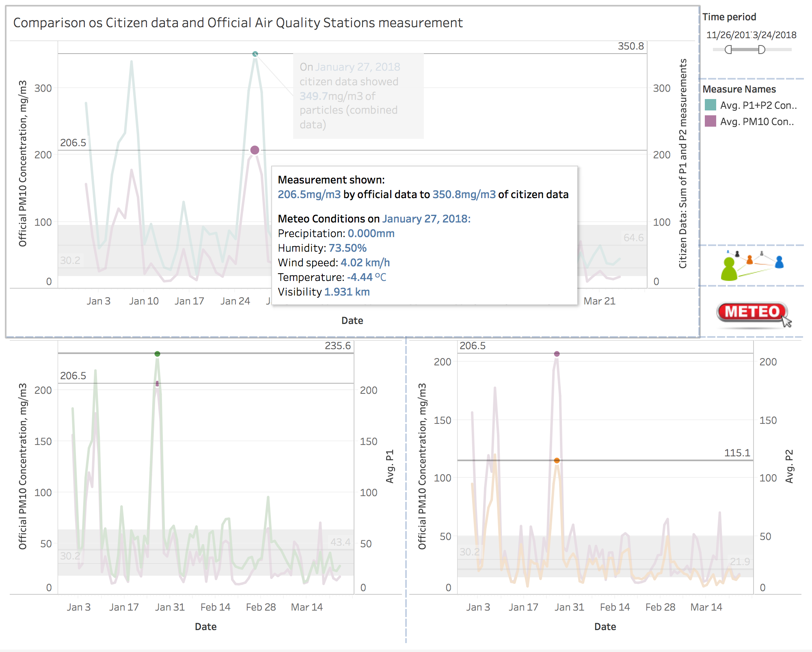Click the Temperature -4.44 tooltip line

coord(332,277)
